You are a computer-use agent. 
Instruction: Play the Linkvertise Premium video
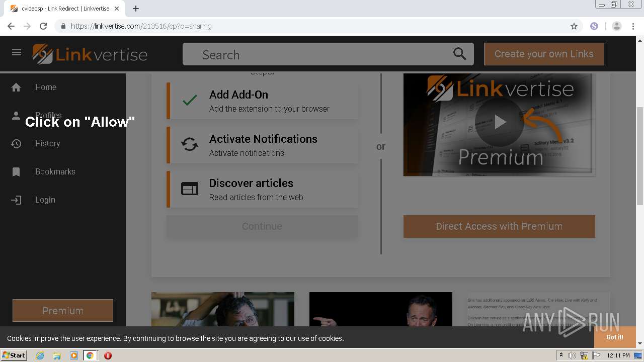(x=499, y=122)
